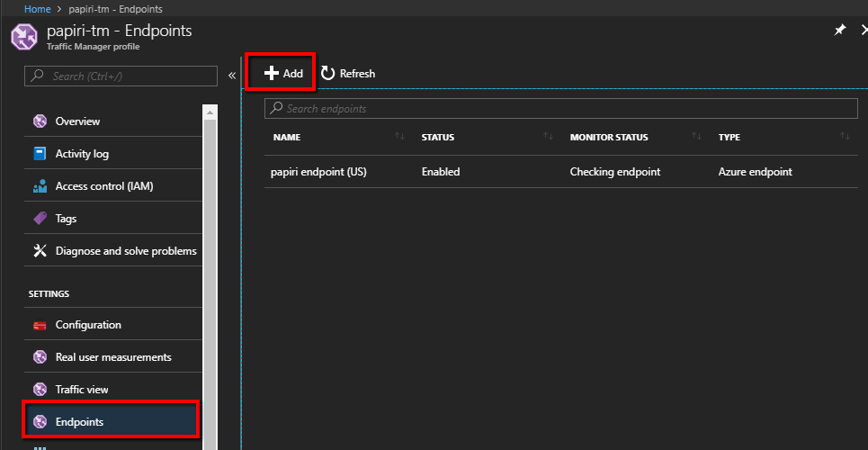Click the Refresh button
Image resolution: width=868 pixels, height=450 pixels.
(x=348, y=73)
